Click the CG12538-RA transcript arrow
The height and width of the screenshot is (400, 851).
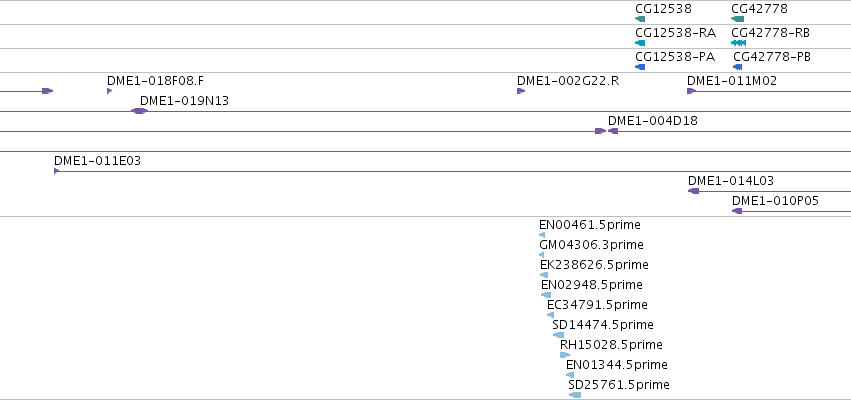click(640, 43)
